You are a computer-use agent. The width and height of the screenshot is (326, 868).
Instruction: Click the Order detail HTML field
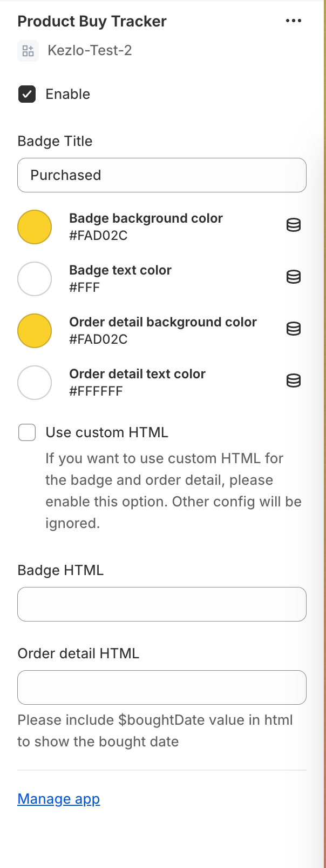point(162,687)
